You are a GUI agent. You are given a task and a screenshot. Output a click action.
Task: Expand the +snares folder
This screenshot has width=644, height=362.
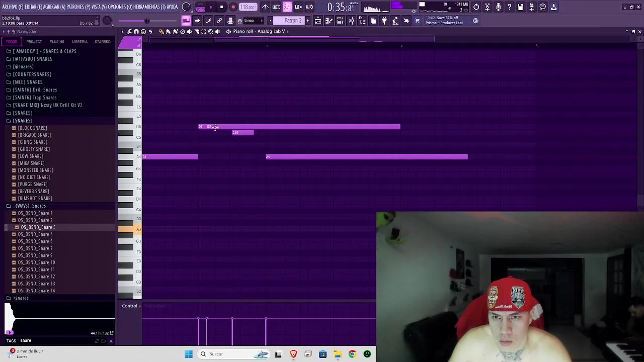pos(21,298)
